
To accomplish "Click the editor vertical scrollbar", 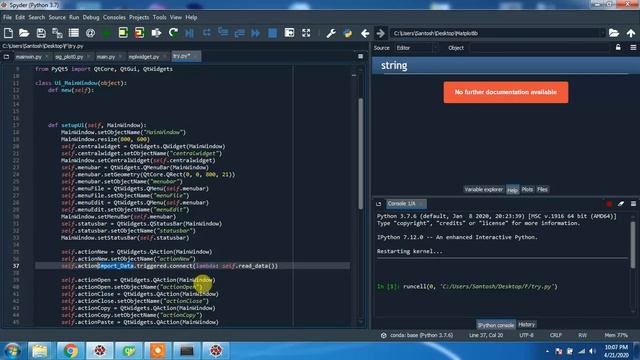I will tap(360, 153).
